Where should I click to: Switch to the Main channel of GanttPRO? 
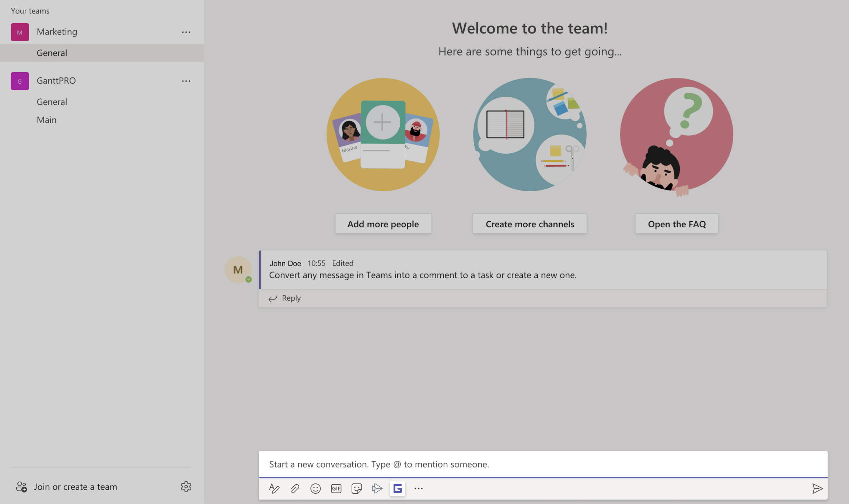46,120
